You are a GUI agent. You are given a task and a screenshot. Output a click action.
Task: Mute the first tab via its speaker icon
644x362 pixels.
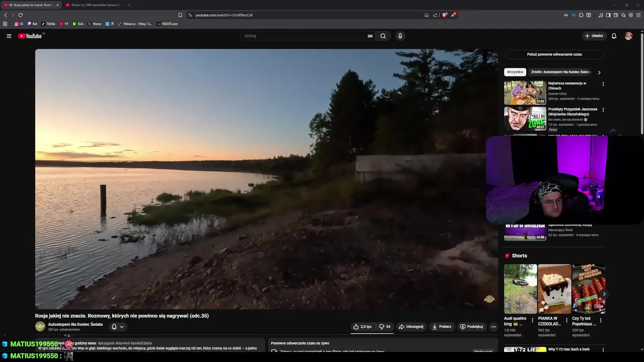point(11,5)
